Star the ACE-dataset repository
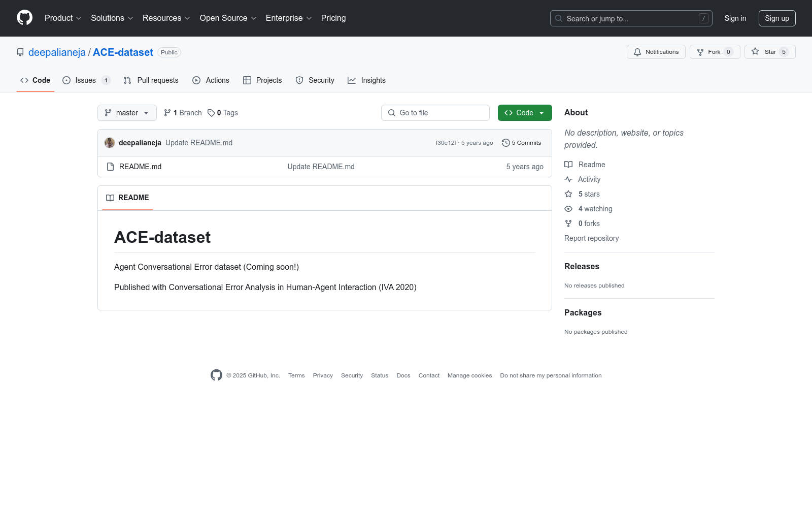The width and height of the screenshot is (812, 508). click(770, 52)
